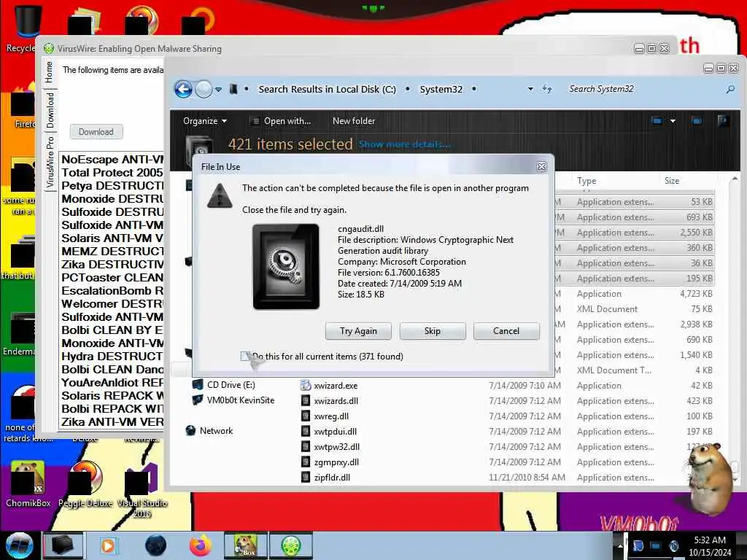Click the ChomikBox taskbar button
The image size is (747, 560).
245,545
